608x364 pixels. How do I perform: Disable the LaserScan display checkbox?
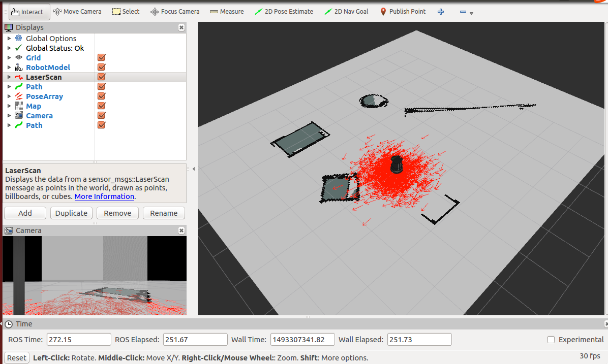102,77
